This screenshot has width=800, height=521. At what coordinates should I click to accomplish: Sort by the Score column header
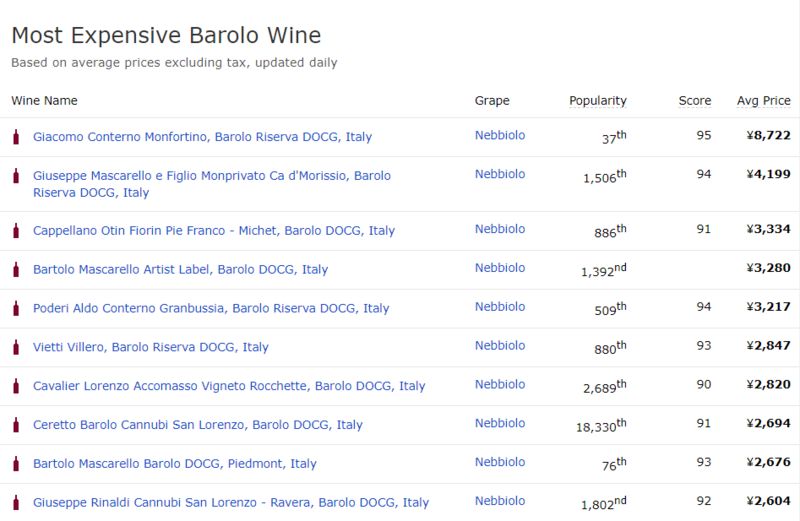pos(695,100)
